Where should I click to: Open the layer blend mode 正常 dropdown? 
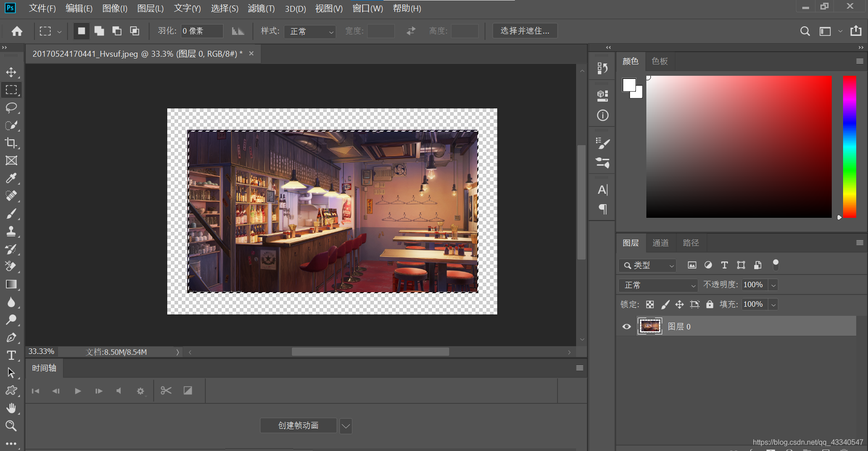[658, 285]
